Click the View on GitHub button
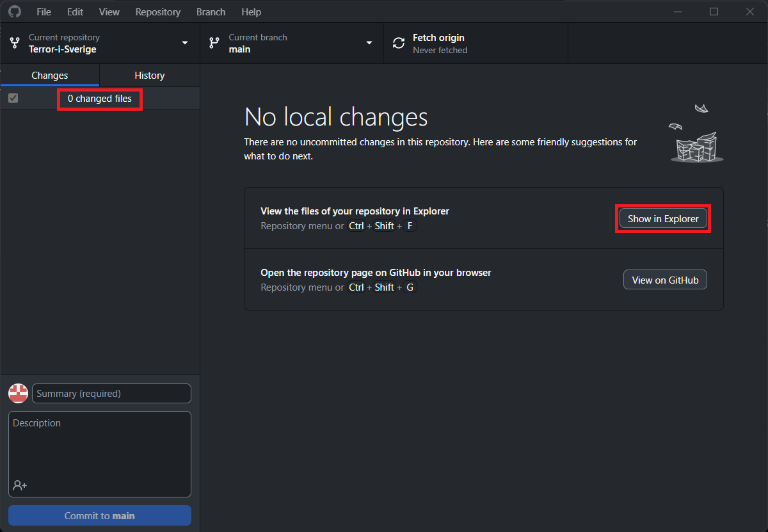768x532 pixels. tap(665, 280)
